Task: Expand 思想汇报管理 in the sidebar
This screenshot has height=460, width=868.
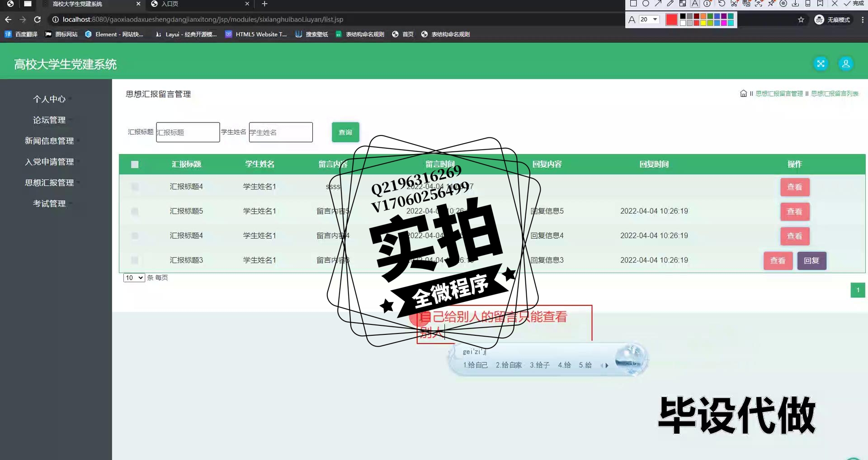Action: coord(49,183)
